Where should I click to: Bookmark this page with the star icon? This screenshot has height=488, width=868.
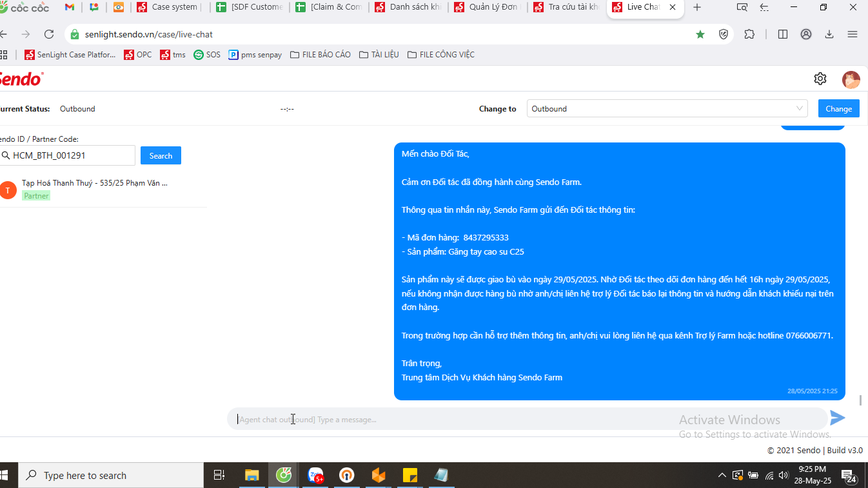(x=700, y=34)
